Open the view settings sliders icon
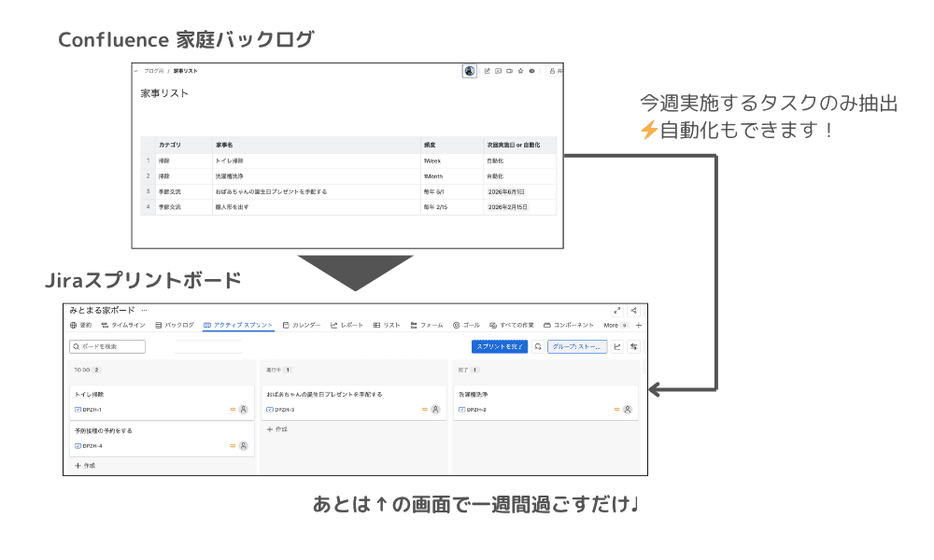The image size is (934, 560). [634, 346]
